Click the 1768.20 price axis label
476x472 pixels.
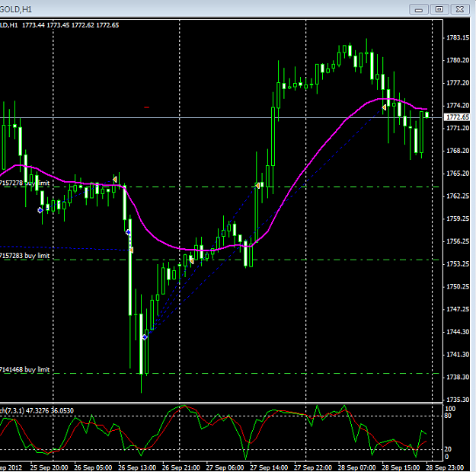tap(458, 151)
